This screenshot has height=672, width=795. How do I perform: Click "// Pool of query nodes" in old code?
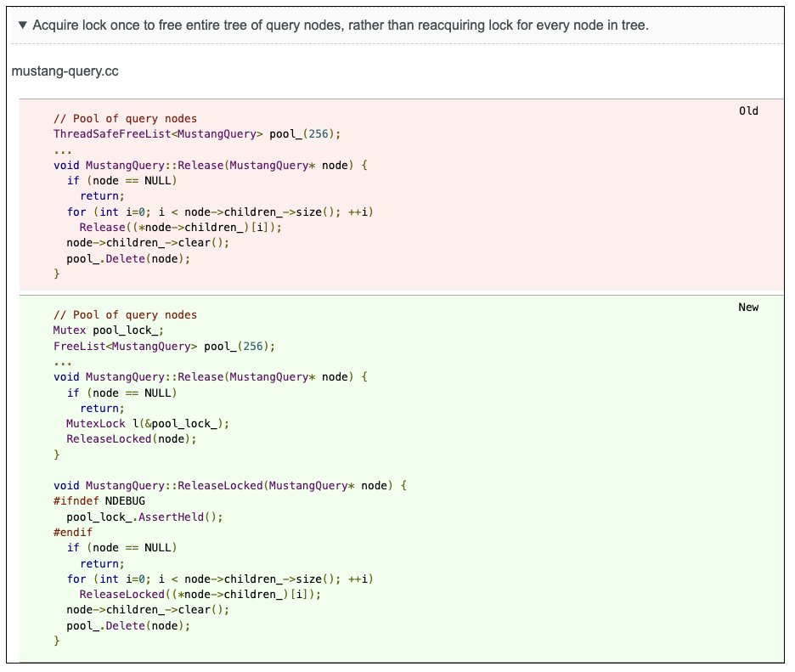(125, 119)
